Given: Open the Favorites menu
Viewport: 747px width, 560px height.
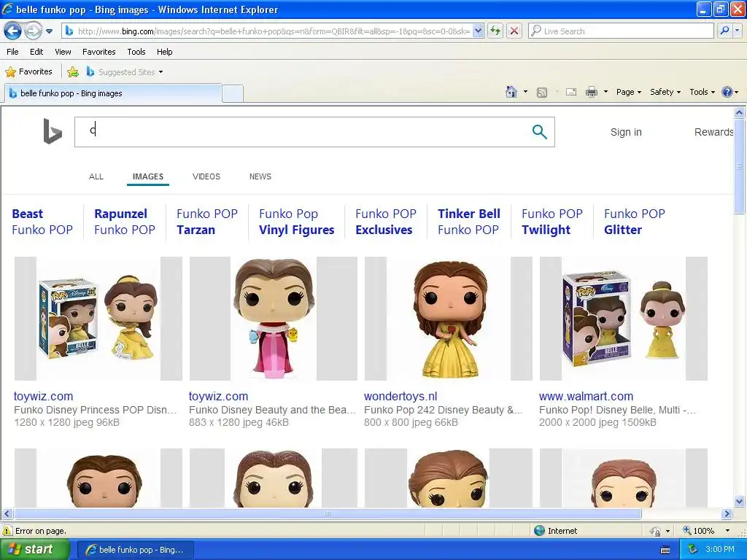Looking at the screenshot, I should tap(98, 52).
